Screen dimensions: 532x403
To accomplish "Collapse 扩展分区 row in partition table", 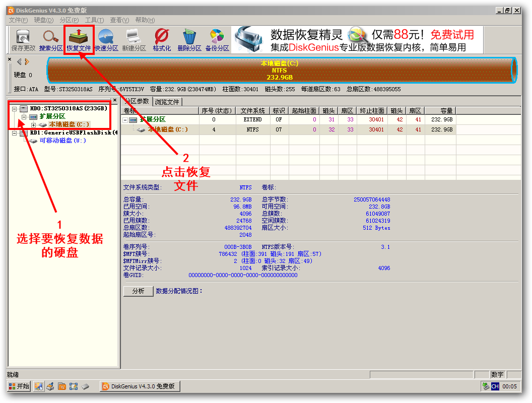I will (125, 120).
